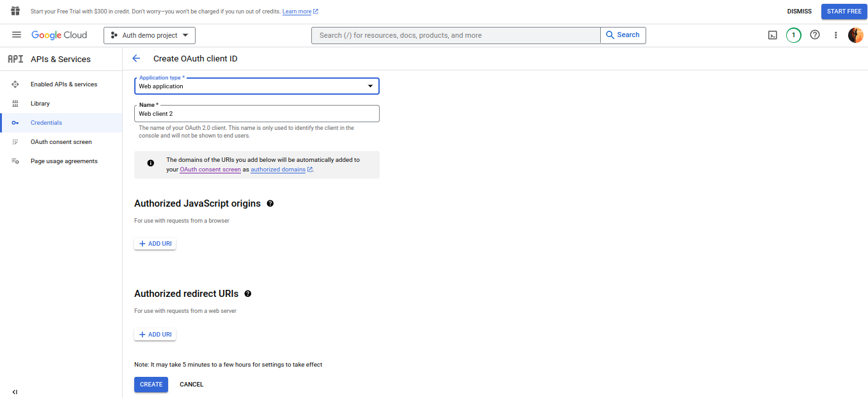Viewport: 868px width, 398px height.
Task: Open notifications badge showing 1
Action: 793,35
